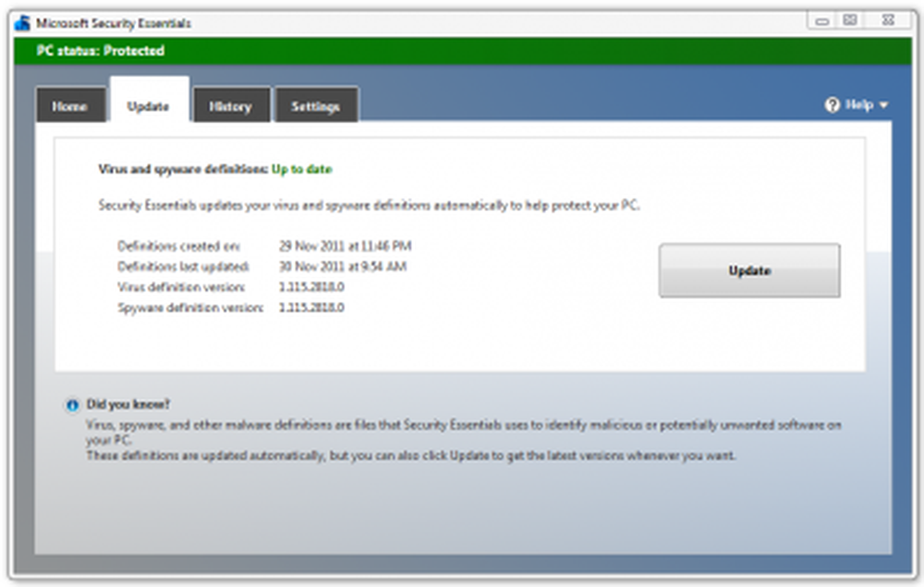Maximize the Security Essentials window
The height and width of the screenshot is (587, 924).
[850, 19]
